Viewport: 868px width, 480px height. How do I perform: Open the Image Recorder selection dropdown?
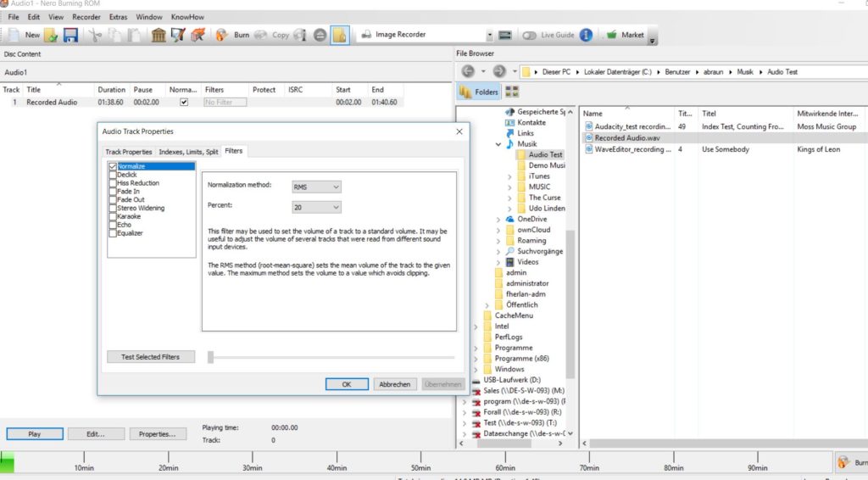tap(489, 35)
